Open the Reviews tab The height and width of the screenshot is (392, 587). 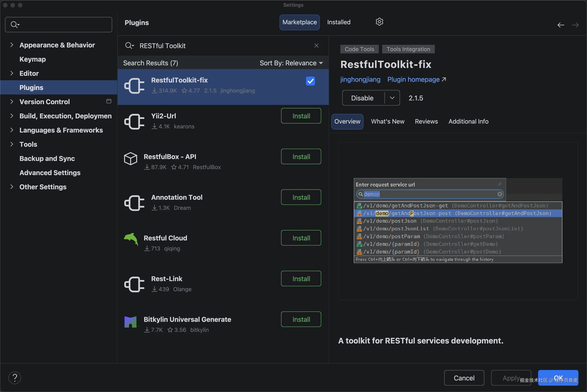[426, 122]
